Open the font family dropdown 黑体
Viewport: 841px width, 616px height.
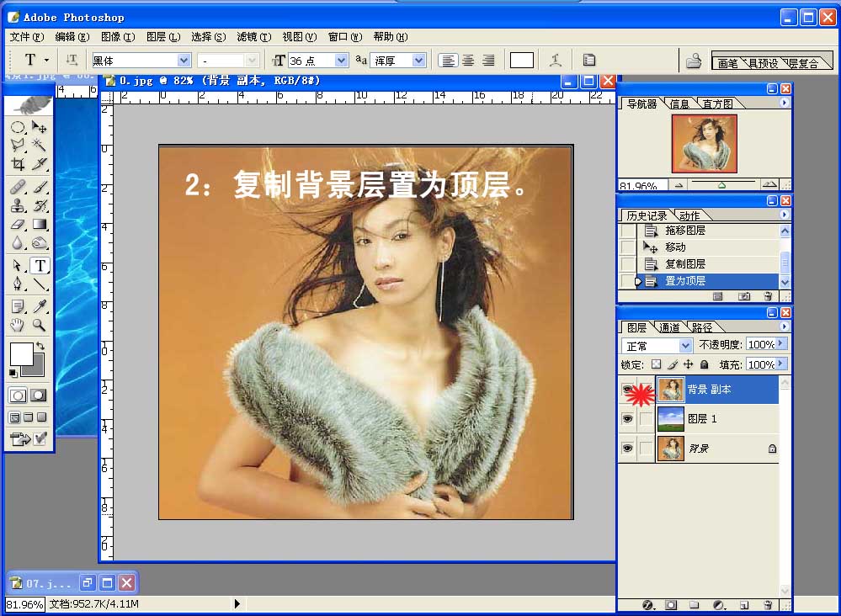click(x=141, y=61)
